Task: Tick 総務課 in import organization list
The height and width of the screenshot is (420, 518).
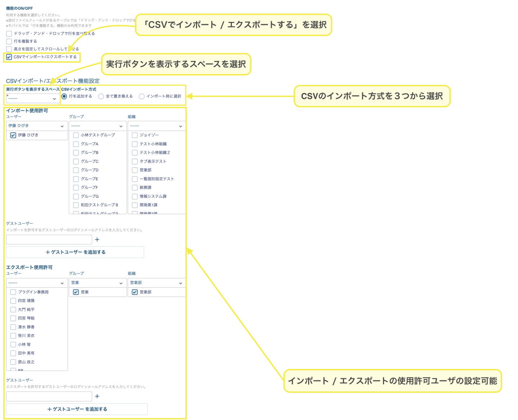Action: click(135, 188)
